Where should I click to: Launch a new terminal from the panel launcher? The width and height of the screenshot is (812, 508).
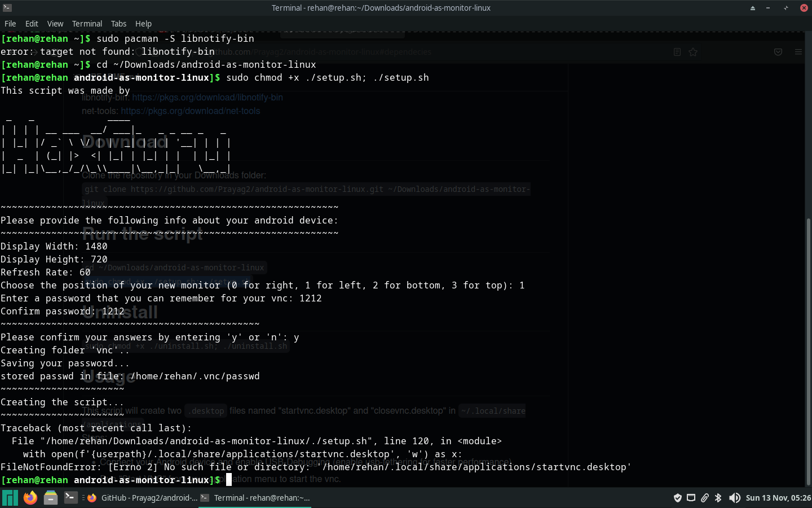[x=70, y=498]
